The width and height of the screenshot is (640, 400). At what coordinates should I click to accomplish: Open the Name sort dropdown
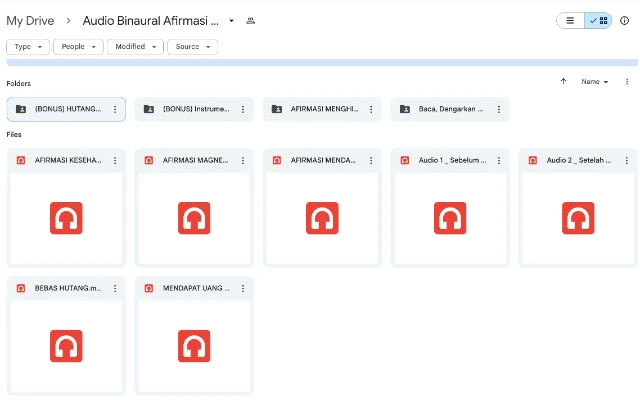[595, 82]
